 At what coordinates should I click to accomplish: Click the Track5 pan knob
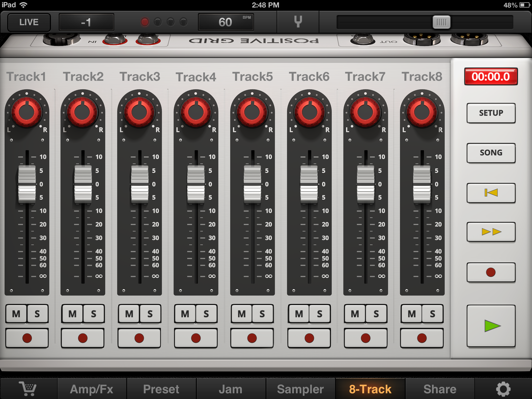click(252, 112)
